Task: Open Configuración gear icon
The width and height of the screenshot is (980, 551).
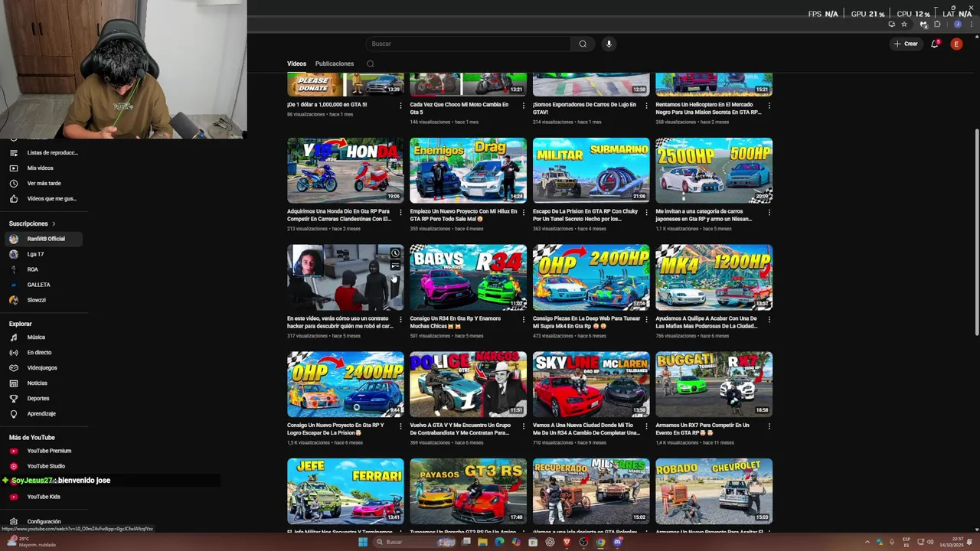Action: [x=13, y=521]
